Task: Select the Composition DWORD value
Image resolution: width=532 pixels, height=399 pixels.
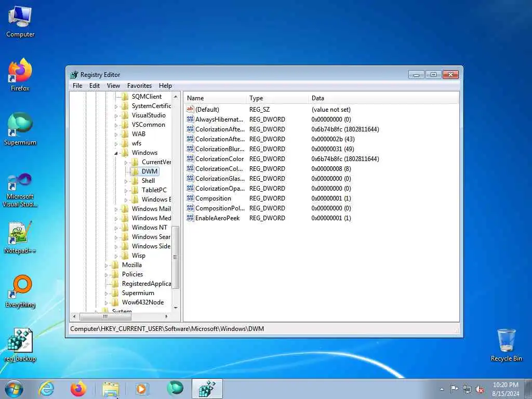Action: click(x=213, y=198)
